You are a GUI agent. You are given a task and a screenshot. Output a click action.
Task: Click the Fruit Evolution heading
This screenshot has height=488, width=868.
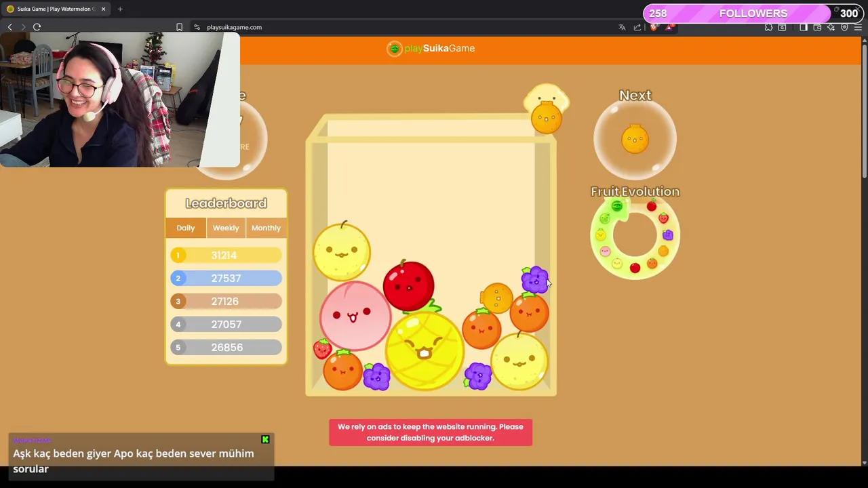click(635, 192)
